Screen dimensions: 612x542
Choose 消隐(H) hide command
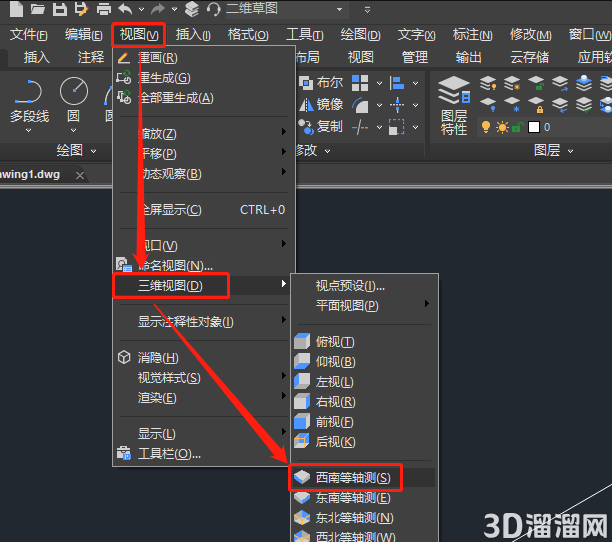[x=202, y=358]
